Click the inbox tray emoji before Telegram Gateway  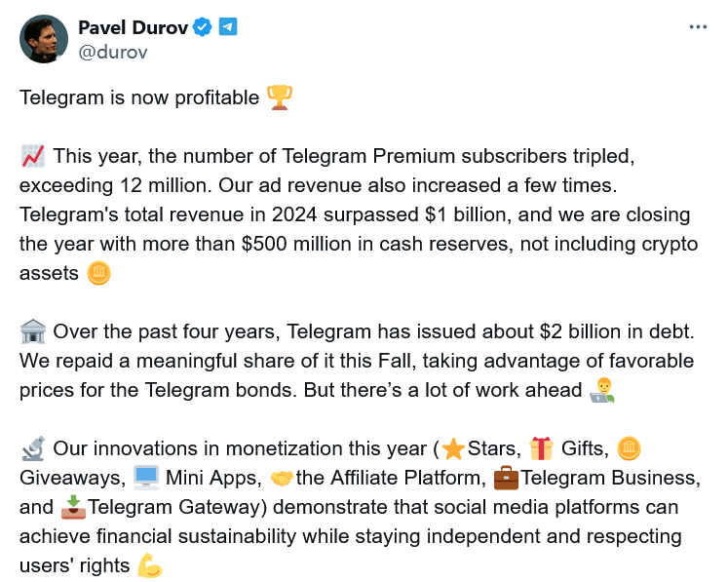(x=73, y=507)
